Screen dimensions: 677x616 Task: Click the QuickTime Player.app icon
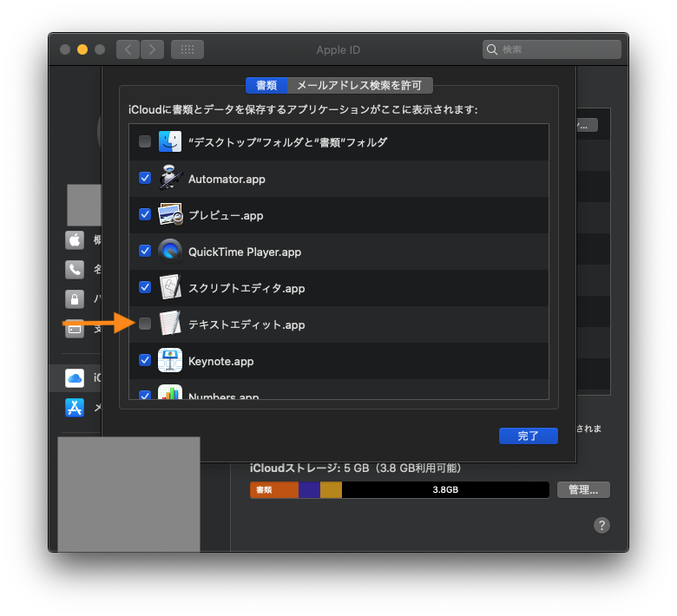(169, 252)
